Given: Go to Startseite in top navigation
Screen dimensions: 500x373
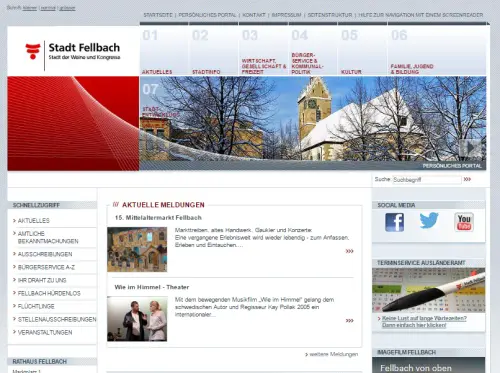Looking at the screenshot, I should point(158,15).
